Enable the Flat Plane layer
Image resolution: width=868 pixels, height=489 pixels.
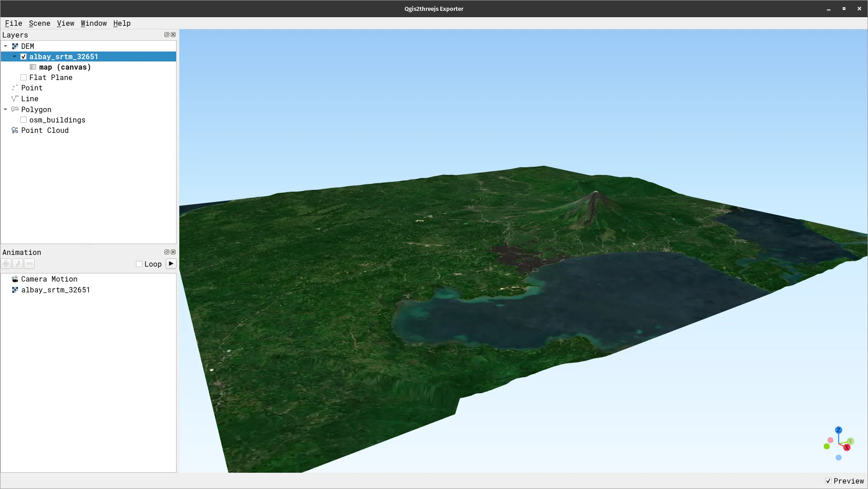coord(23,77)
